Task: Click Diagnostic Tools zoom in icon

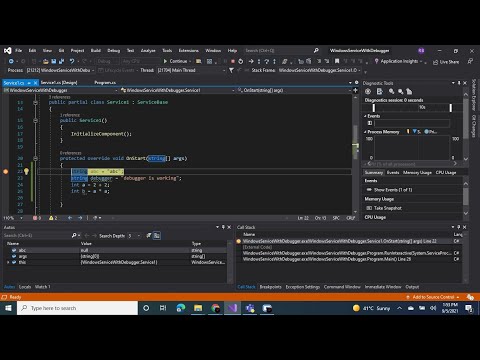Action: (x=391, y=91)
